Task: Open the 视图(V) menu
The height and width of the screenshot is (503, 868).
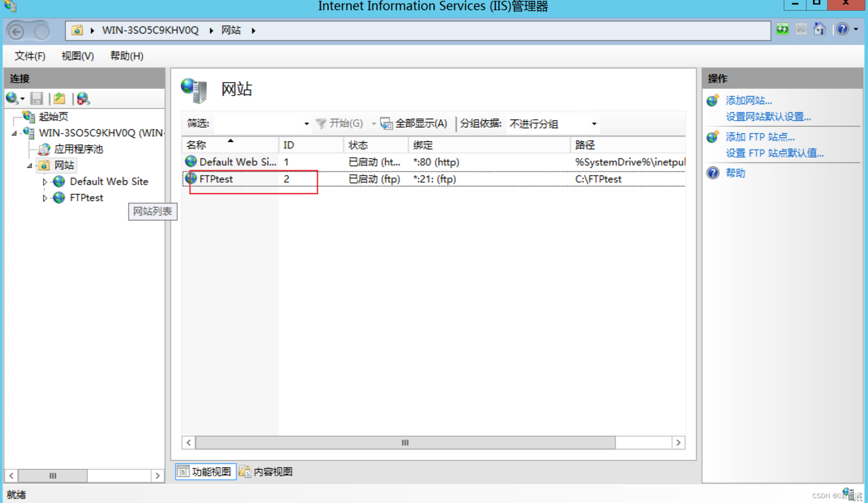Action: coord(78,56)
